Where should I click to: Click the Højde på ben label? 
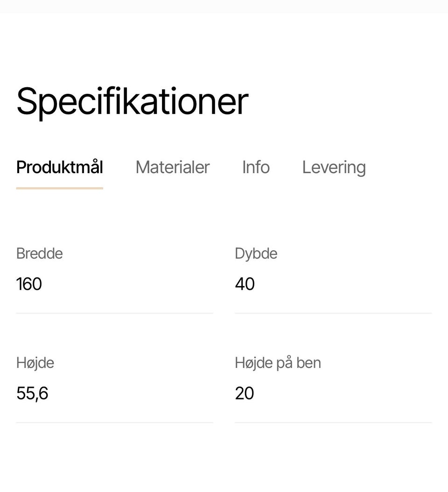pos(278,363)
